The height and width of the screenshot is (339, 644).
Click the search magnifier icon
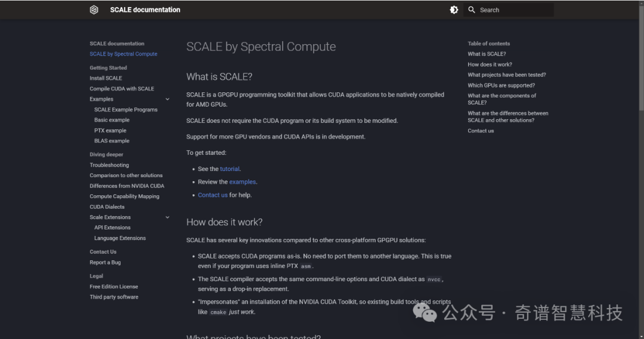(x=472, y=10)
